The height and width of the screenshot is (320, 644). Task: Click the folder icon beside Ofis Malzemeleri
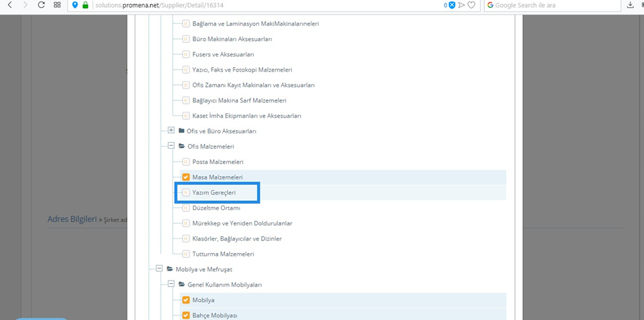point(181,146)
